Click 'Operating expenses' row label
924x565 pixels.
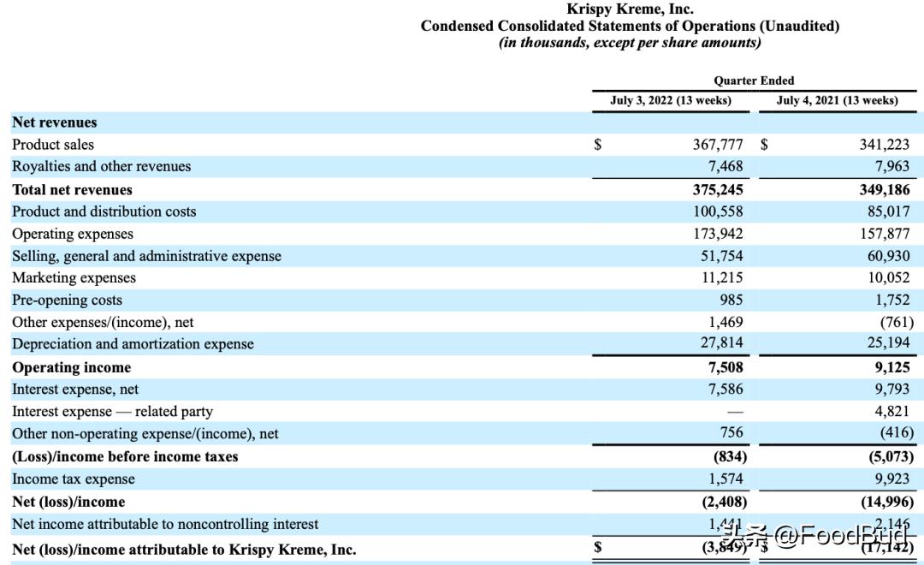pos(73,235)
